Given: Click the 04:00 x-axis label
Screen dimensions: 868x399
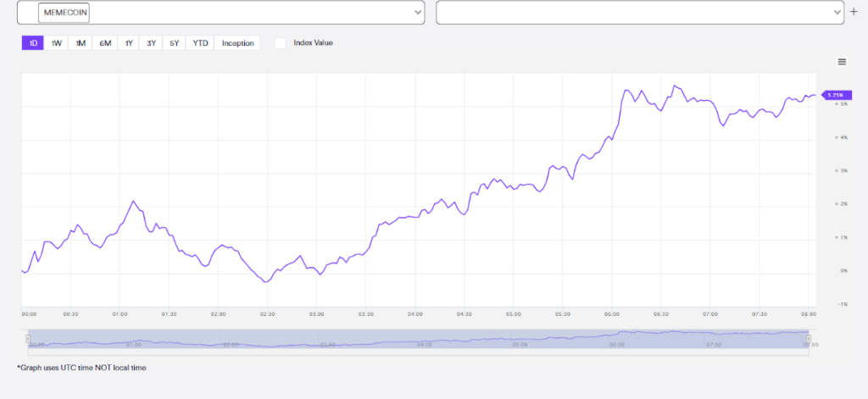Looking at the screenshot, I should 415,313.
